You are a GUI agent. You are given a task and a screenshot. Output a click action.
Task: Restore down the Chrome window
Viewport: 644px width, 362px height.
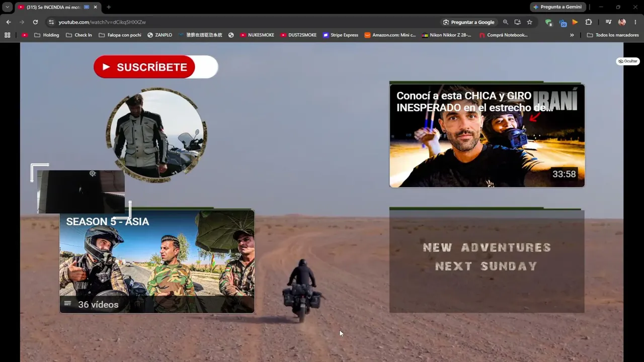[618, 7]
